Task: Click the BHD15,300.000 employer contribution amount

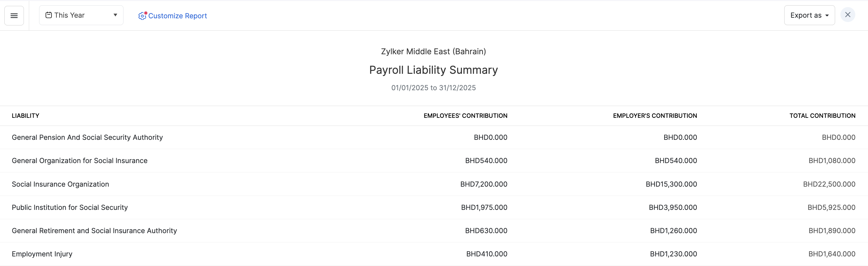Action: tap(671, 184)
